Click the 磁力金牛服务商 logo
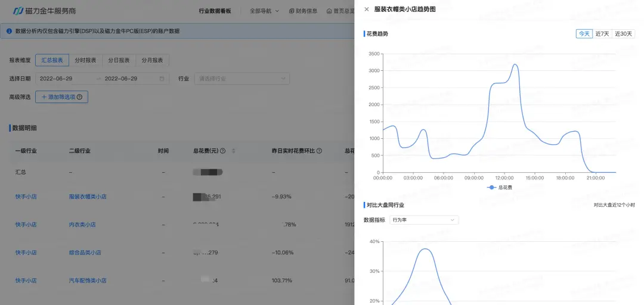The height and width of the screenshot is (305, 644). (x=44, y=11)
